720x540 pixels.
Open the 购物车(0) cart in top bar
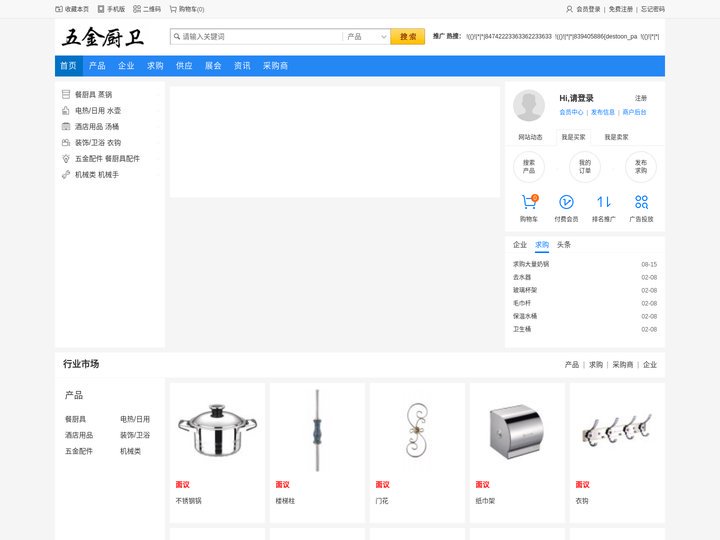(187, 9)
